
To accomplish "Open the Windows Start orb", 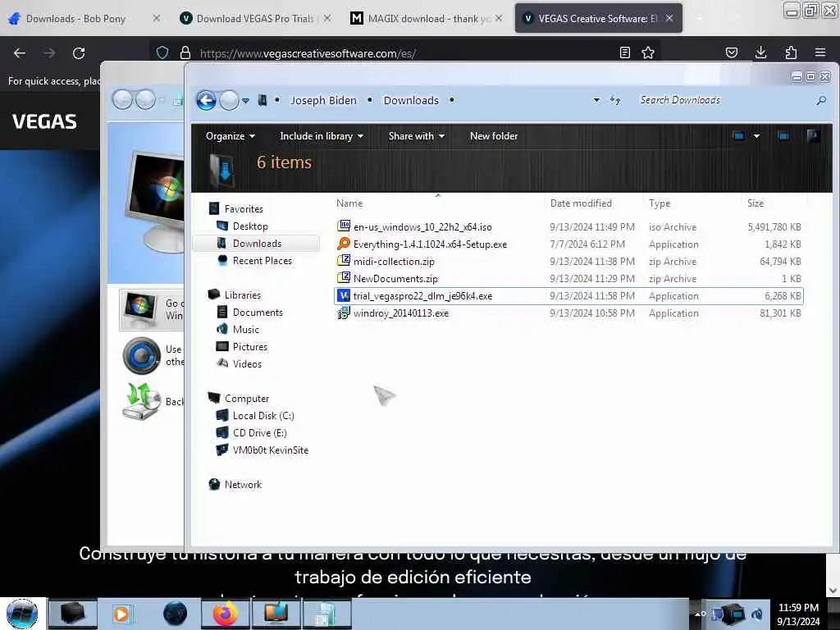I will 22,614.
